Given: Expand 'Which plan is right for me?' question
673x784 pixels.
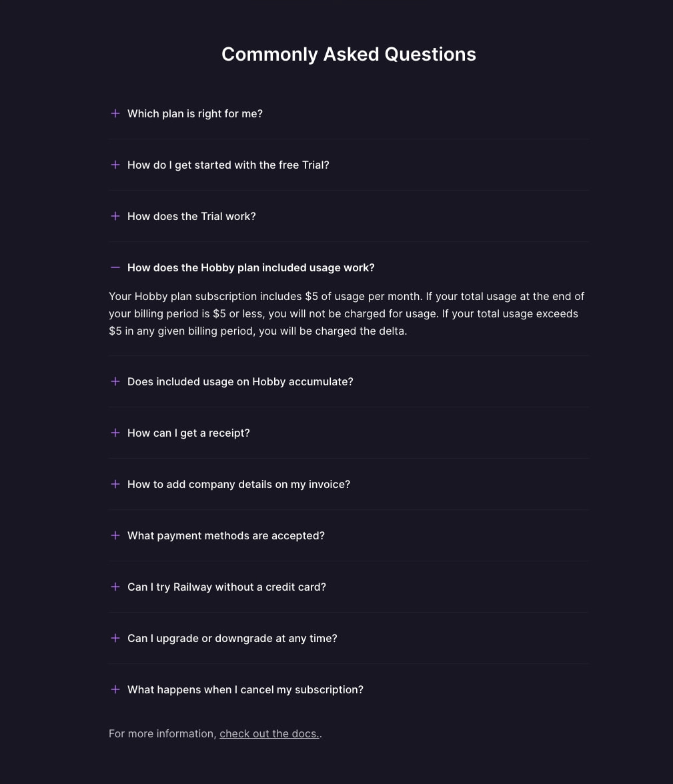Looking at the screenshot, I should [x=195, y=114].
